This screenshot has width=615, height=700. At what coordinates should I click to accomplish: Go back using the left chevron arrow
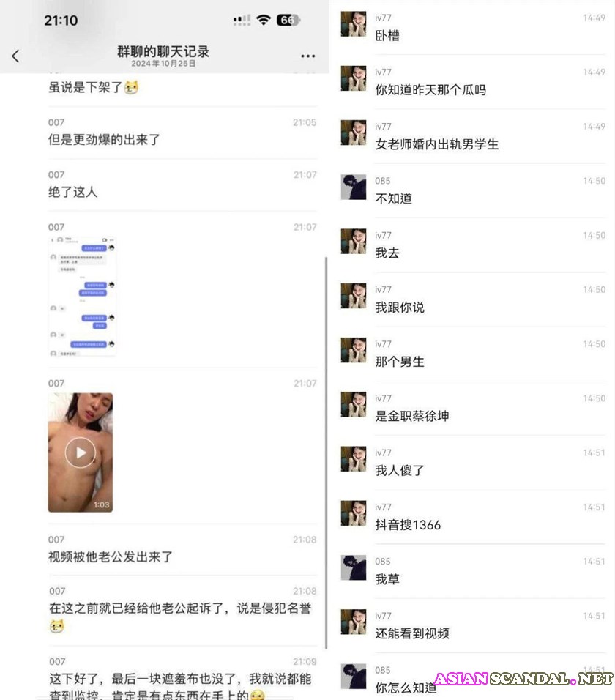(15, 56)
